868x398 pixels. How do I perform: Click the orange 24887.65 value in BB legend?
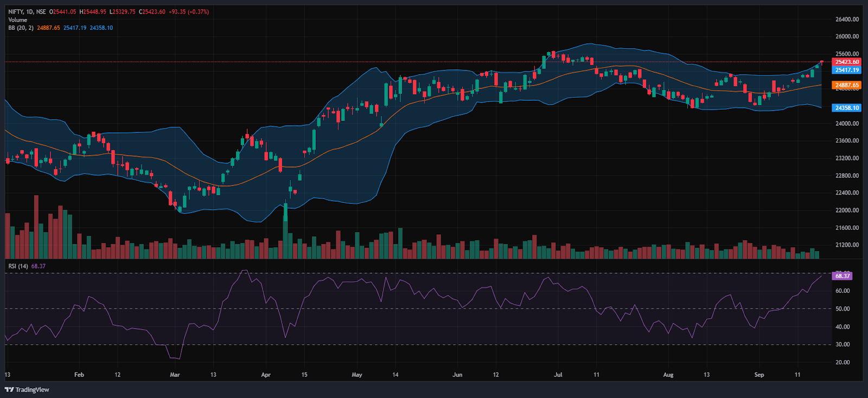tap(48, 28)
